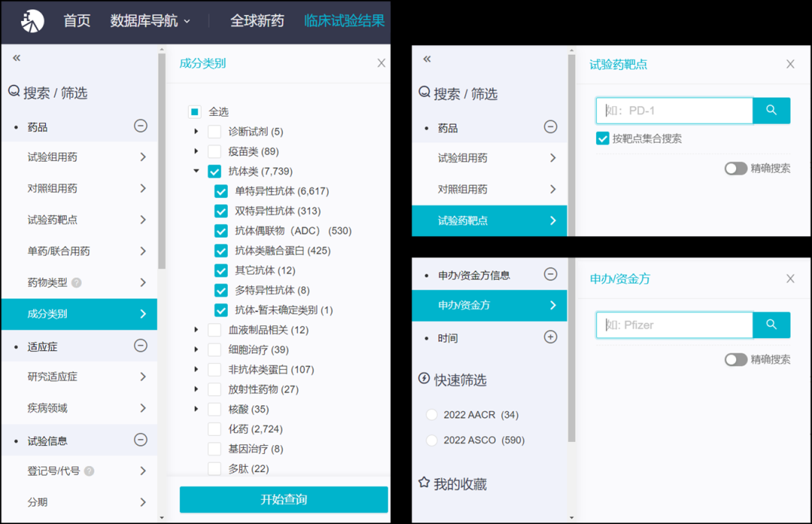Viewport: 812px width, 524px height.
Task: Click star icon beside 我的收藏
Action: tap(423, 483)
